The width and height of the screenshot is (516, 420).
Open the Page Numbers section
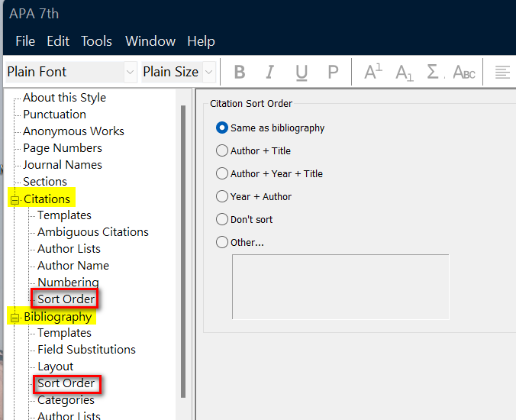63,148
